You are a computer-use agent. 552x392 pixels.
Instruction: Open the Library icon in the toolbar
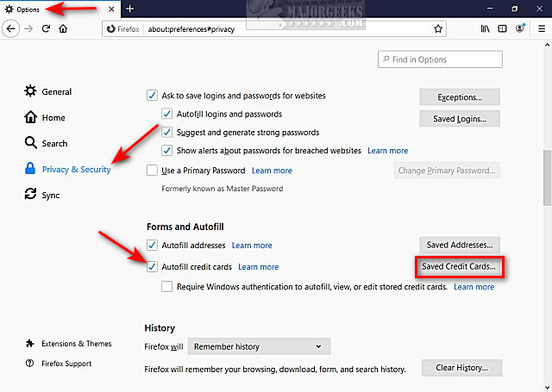[x=485, y=28]
